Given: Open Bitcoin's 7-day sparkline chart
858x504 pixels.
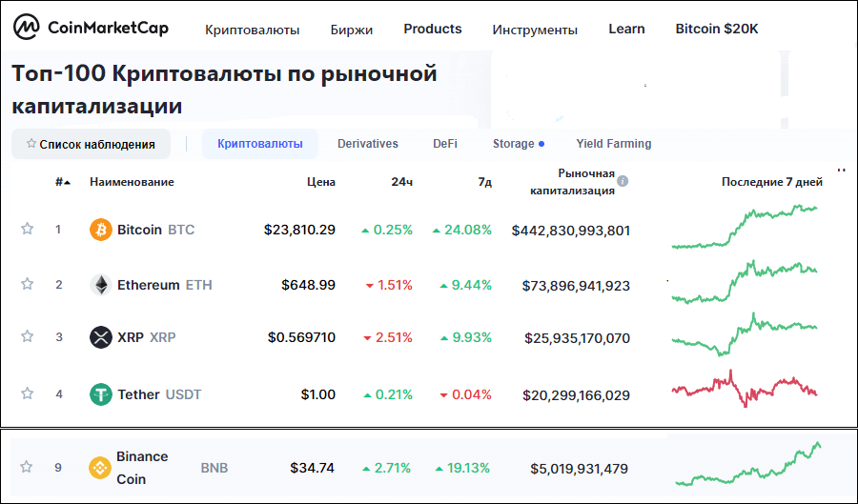Looking at the screenshot, I should pos(745,227).
